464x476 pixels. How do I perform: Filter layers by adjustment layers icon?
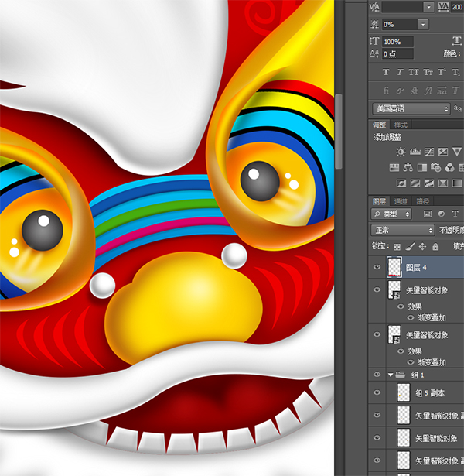pos(442,214)
